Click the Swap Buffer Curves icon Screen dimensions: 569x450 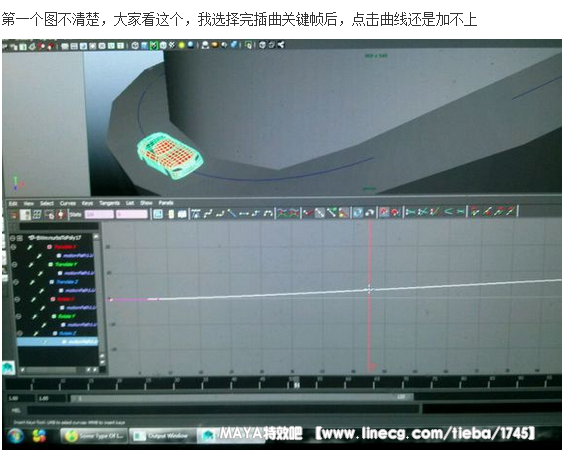click(x=294, y=213)
